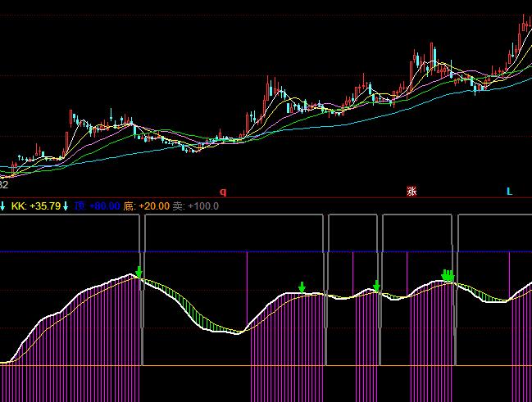
Task: Click the first green sell arrow on indicator
Action: click(x=139, y=272)
